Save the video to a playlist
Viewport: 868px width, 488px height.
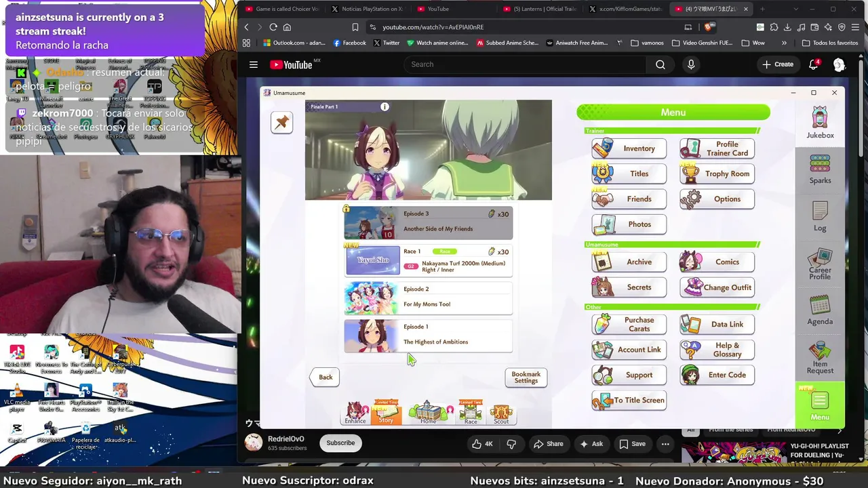[x=632, y=444]
